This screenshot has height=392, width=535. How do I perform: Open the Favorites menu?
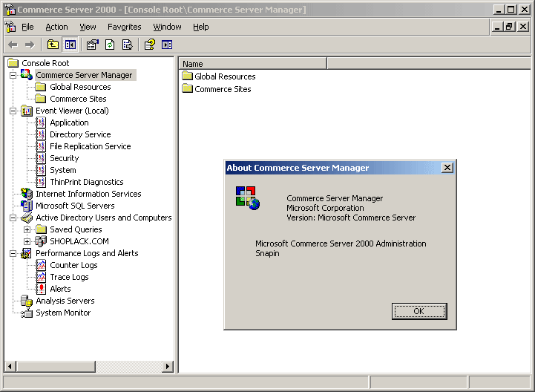[x=124, y=27]
